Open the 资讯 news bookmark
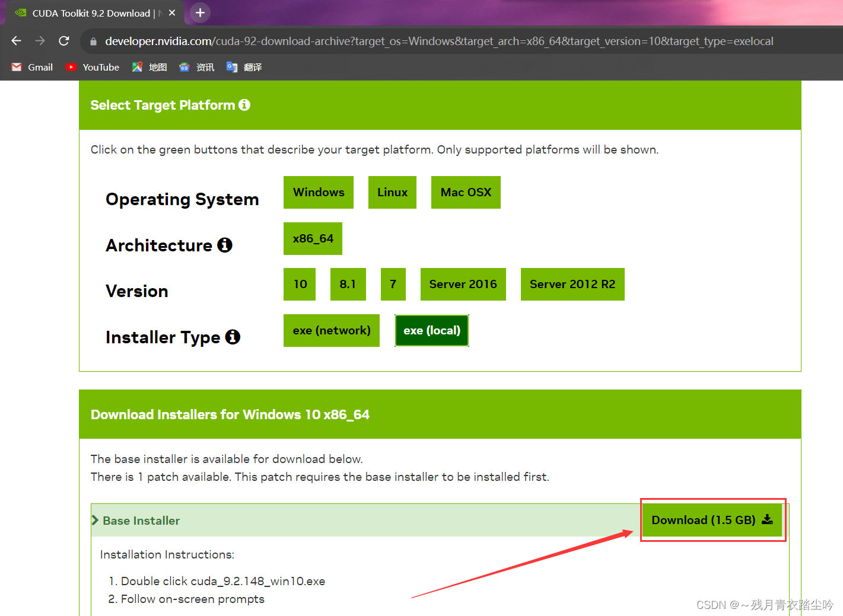This screenshot has width=843, height=616. [197, 67]
